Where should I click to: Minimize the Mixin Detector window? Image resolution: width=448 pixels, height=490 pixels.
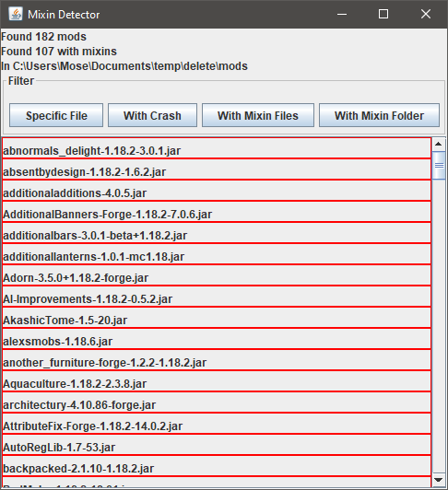click(x=342, y=14)
